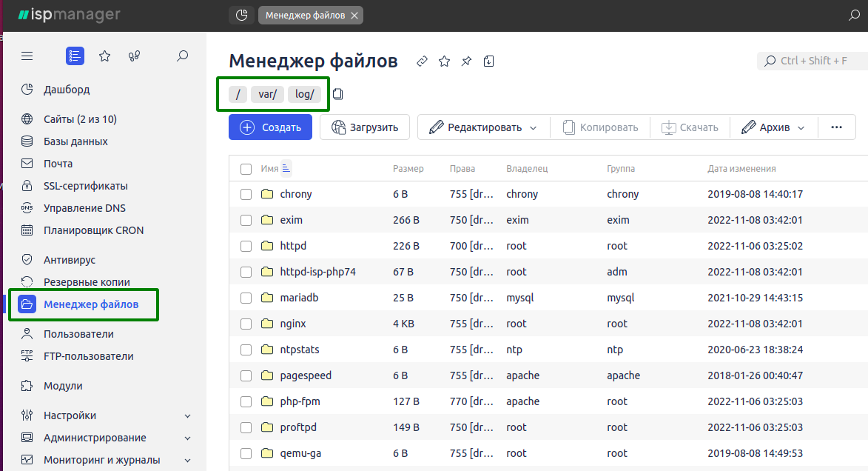Open the dashboard pie-chart tab icon

click(x=241, y=15)
